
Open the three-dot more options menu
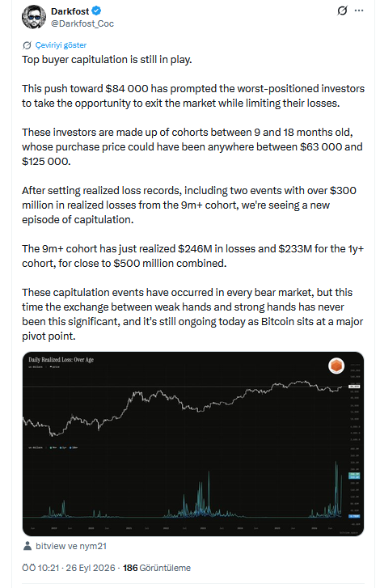[359, 11]
